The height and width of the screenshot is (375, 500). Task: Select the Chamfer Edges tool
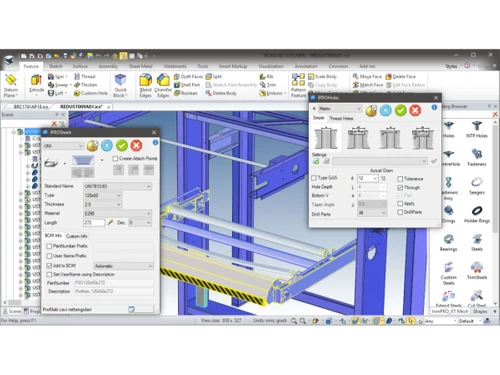click(x=163, y=86)
